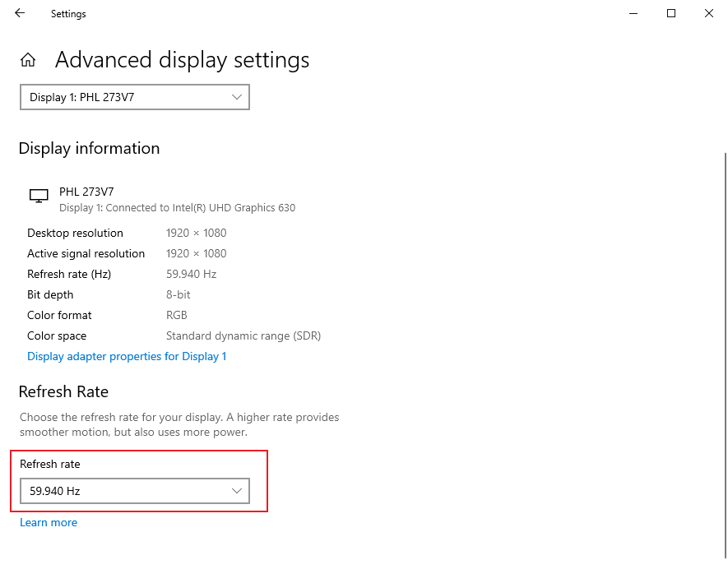Click the Desktop resolution value 1920 × 1080
This screenshot has width=728, height=583.
(x=196, y=233)
